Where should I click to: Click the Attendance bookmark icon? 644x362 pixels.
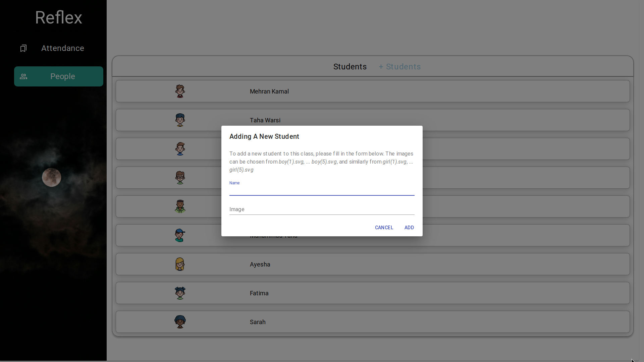coord(23,48)
